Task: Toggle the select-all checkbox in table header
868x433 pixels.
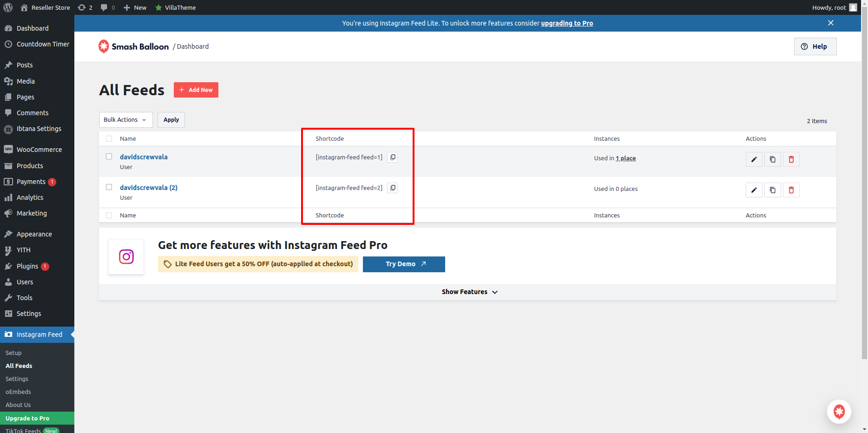Action: point(109,138)
